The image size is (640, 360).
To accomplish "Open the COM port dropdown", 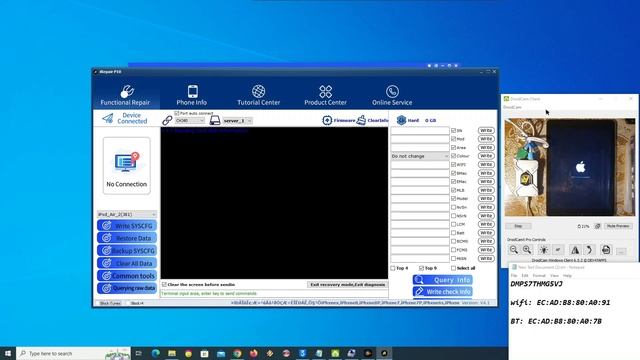I will 190,121.
